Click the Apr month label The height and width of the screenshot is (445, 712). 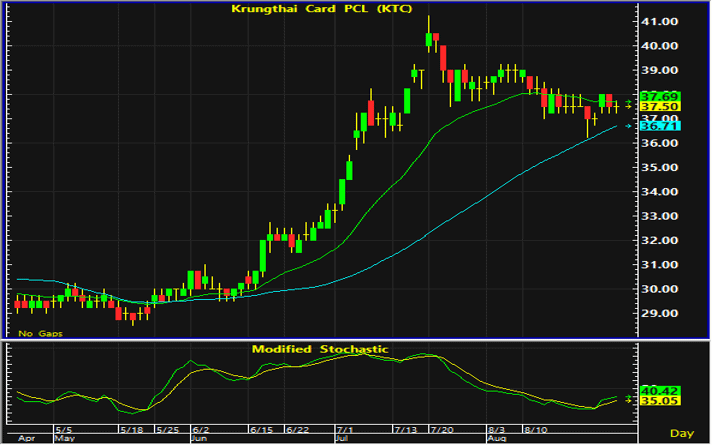27,439
